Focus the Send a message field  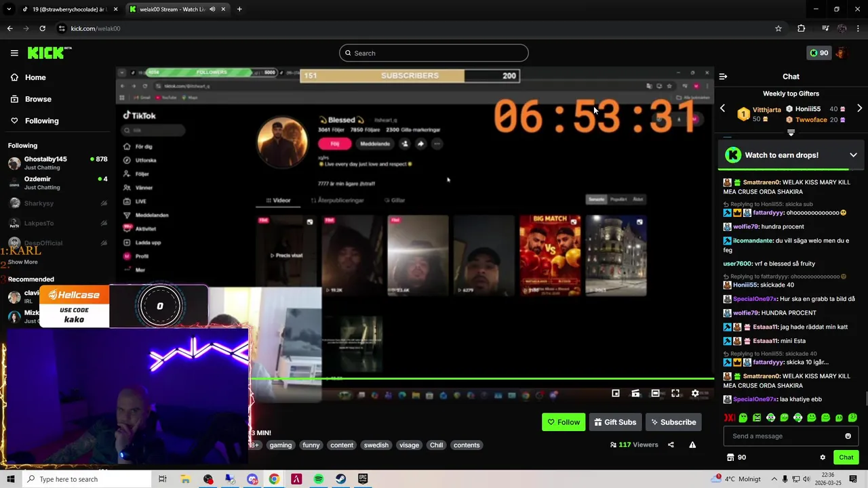(791, 436)
